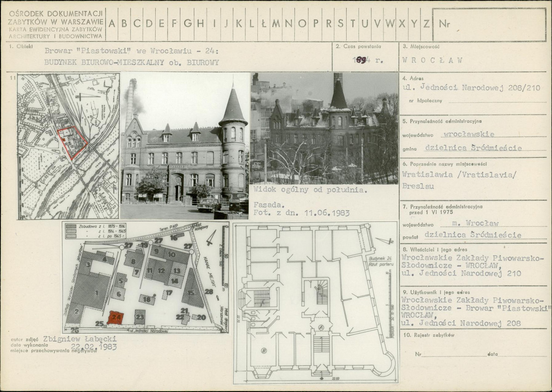
Task: Click the letter A index box
Action: (x=112, y=24)
